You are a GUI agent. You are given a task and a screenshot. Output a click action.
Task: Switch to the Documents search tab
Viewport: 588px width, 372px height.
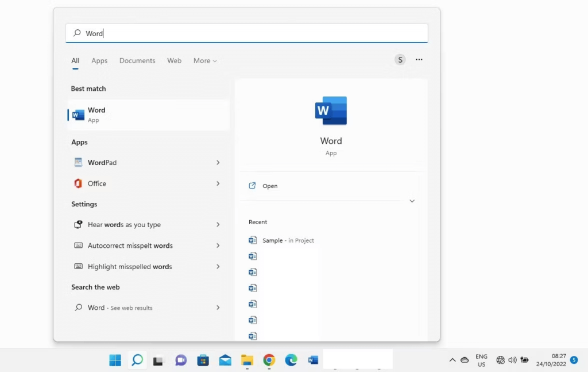[137, 61]
